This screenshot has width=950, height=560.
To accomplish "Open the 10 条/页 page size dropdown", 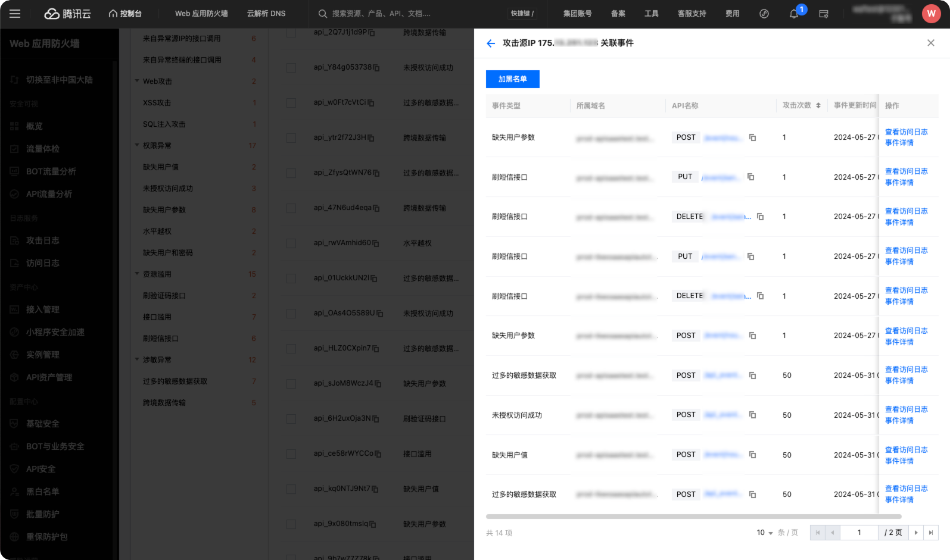I will click(x=765, y=533).
